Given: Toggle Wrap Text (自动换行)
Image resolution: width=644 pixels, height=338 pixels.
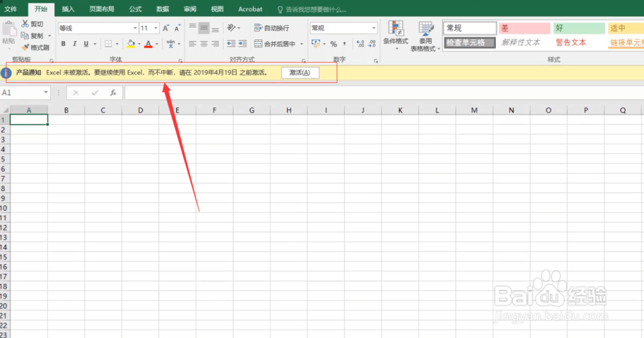Looking at the screenshot, I should pos(272,28).
